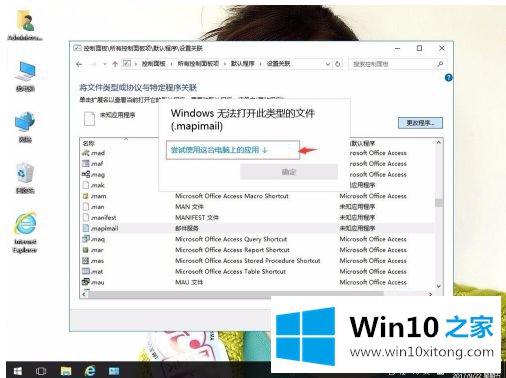Click the horizontal scrollbar left arrow
The height and width of the screenshot is (378, 506).
pyautogui.click(x=84, y=294)
